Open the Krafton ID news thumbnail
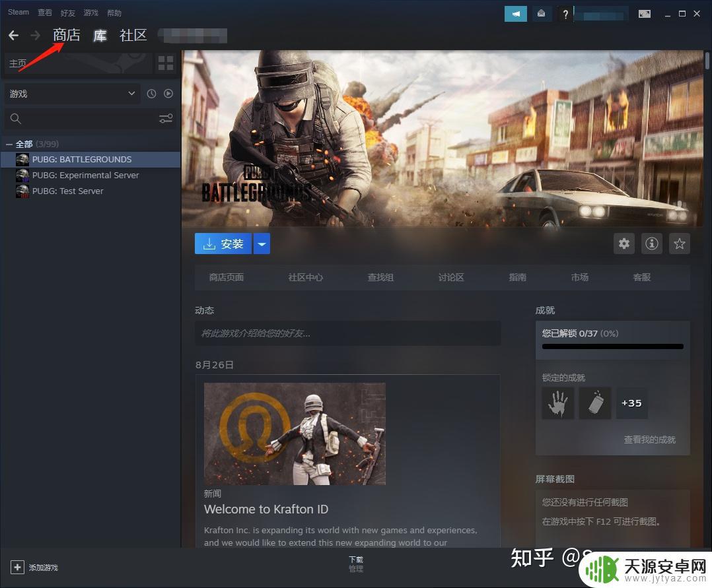Image resolution: width=712 pixels, height=588 pixels. pos(295,434)
